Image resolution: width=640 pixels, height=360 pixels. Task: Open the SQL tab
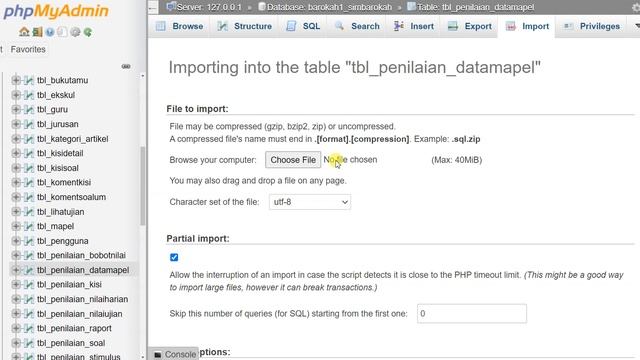tap(303, 26)
